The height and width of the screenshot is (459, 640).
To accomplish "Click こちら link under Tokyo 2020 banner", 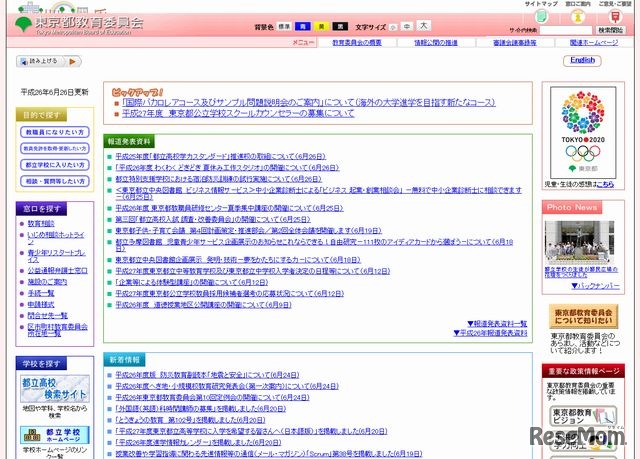I will (605, 184).
